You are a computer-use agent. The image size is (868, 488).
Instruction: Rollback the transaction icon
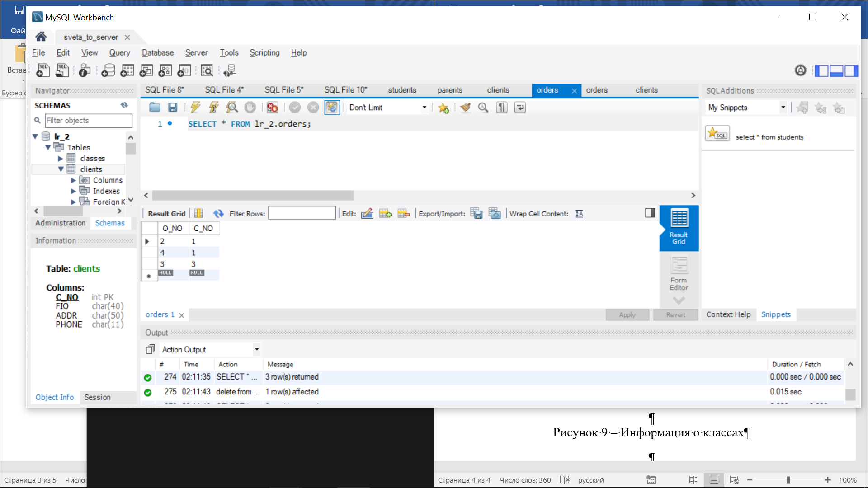coord(313,108)
